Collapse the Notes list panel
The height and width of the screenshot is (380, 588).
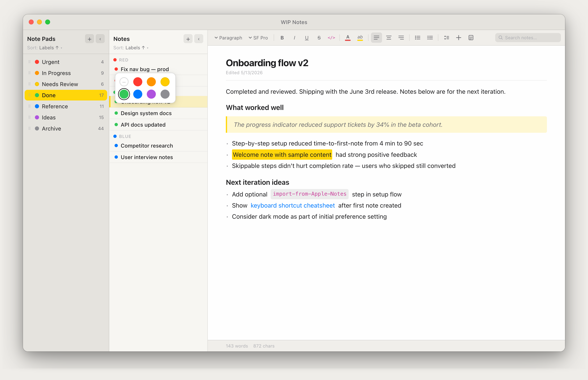(199, 39)
